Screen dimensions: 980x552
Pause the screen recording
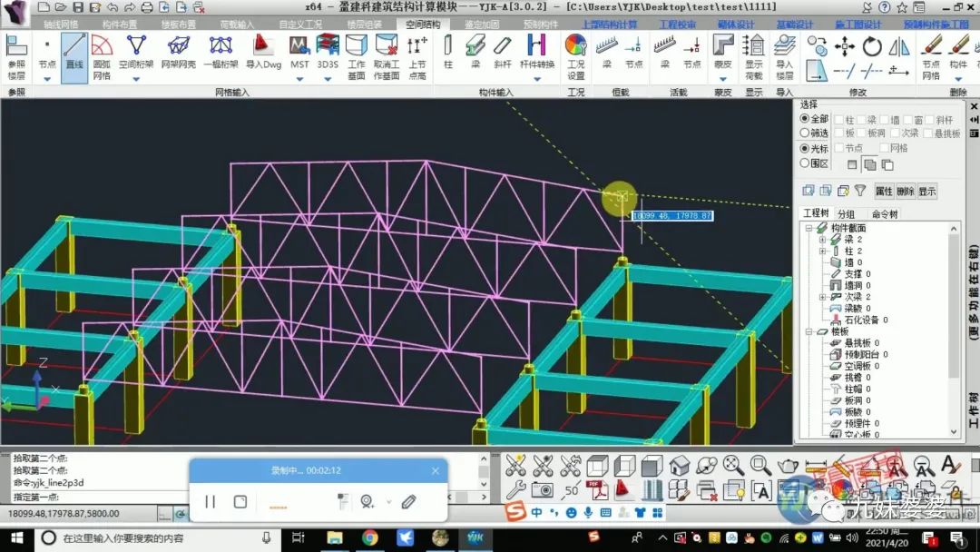pyautogui.click(x=210, y=501)
